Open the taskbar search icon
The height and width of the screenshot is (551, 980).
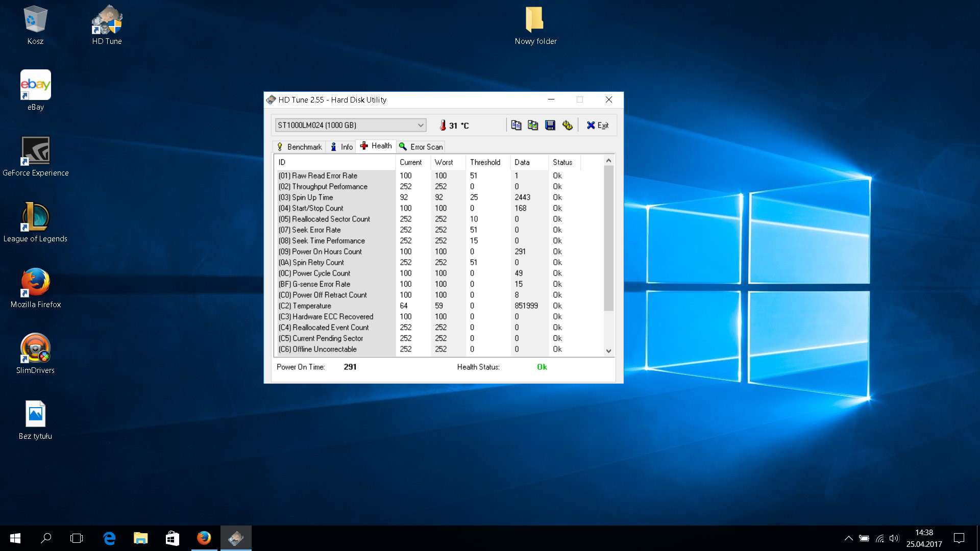tap(46, 538)
